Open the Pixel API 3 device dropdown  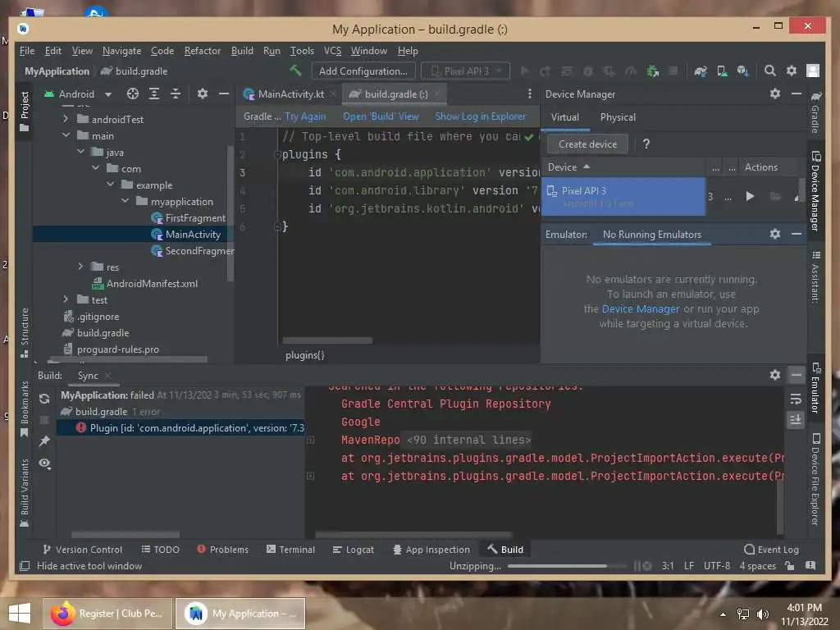point(465,71)
